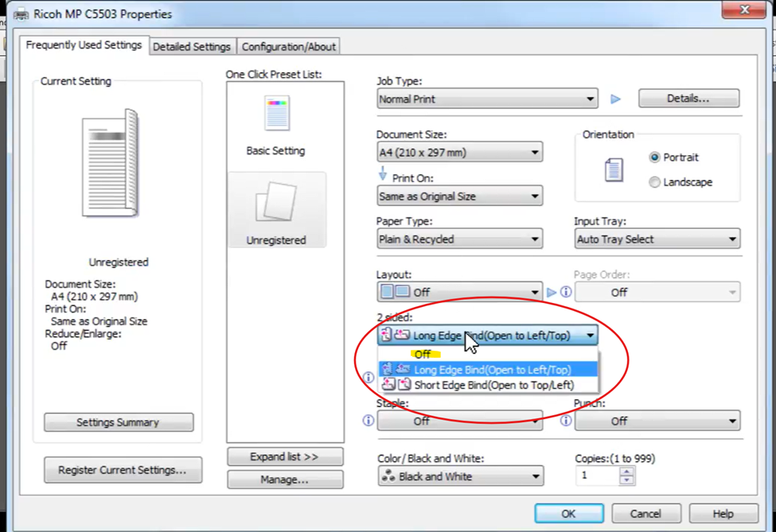Screen dimensions: 776x532
Task: Open the Layout dropdown
Action: [x=459, y=292]
